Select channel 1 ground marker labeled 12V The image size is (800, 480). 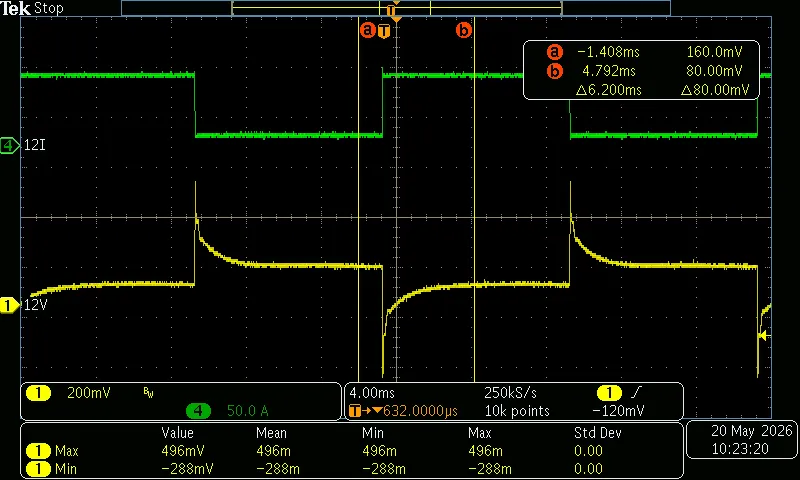pos(9,306)
